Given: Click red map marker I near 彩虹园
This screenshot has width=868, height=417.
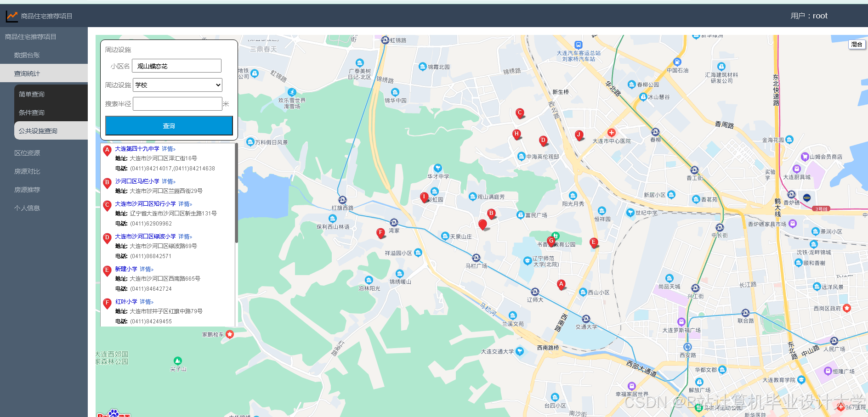Looking at the screenshot, I should tap(424, 197).
